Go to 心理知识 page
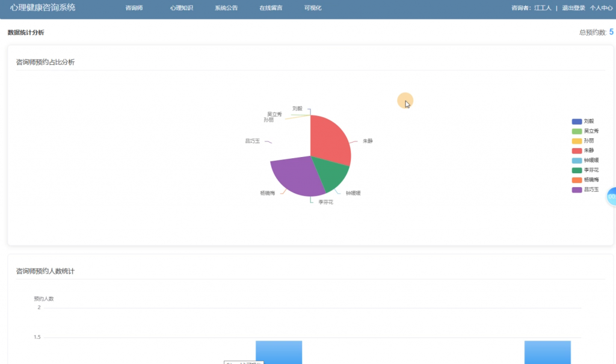The image size is (616, 364). pyautogui.click(x=182, y=8)
